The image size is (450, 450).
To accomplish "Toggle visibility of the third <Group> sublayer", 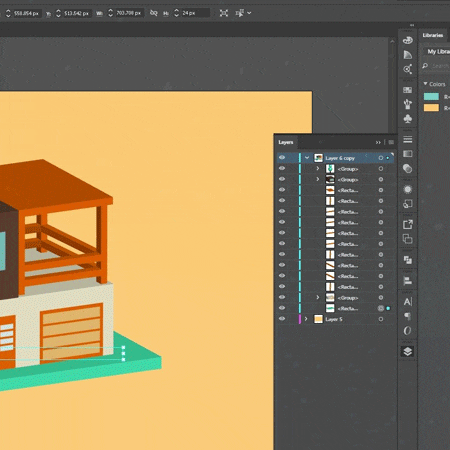I will click(x=282, y=297).
